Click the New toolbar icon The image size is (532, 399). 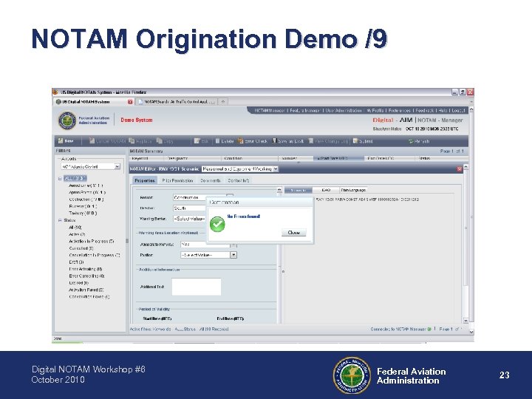(x=61, y=141)
